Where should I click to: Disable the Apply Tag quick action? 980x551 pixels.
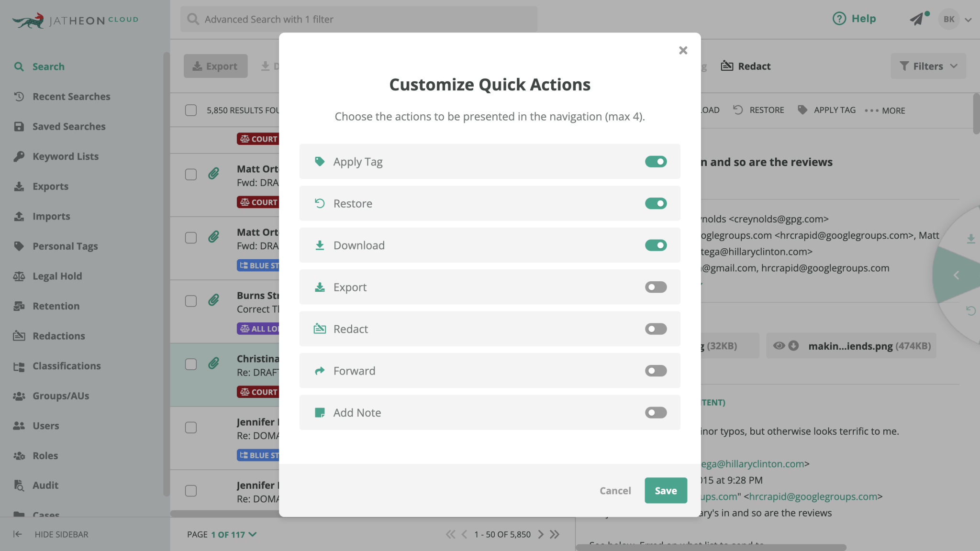(x=656, y=161)
